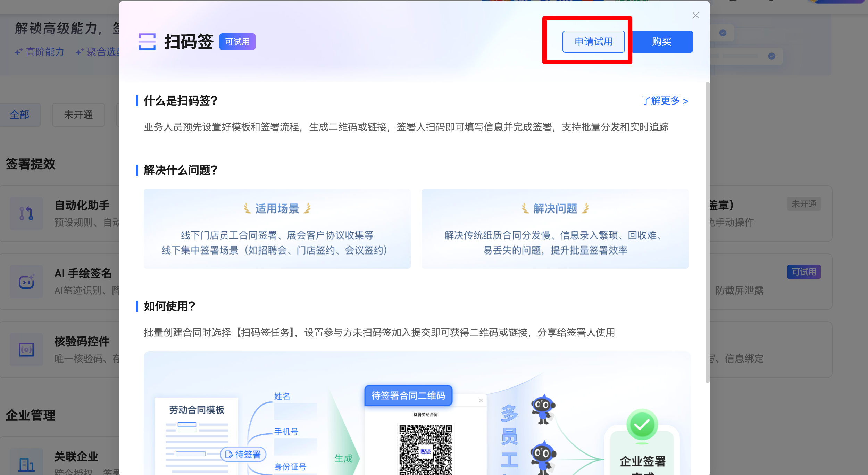Image resolution: width=868 pixels, height=475 pixels.
Task: Select the 未开通 filter tab
Action: 78,115
